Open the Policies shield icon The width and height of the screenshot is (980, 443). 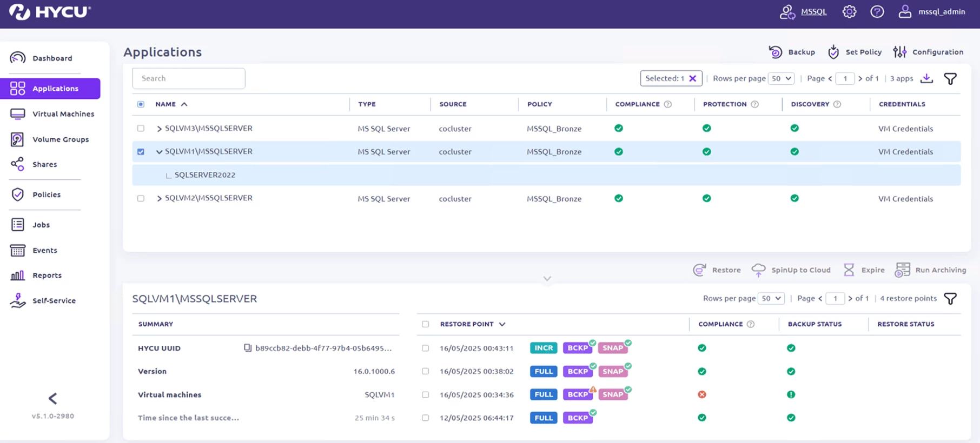pos(17,194)
